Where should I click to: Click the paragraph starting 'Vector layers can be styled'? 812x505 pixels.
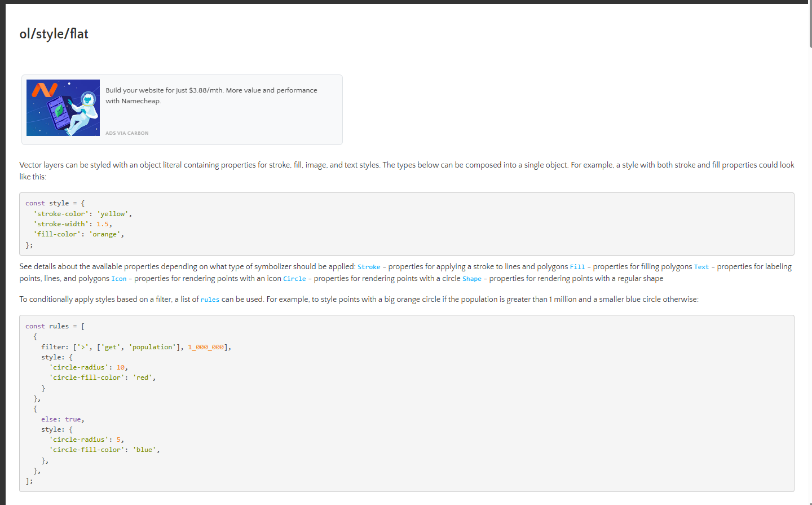click(407, 171)
